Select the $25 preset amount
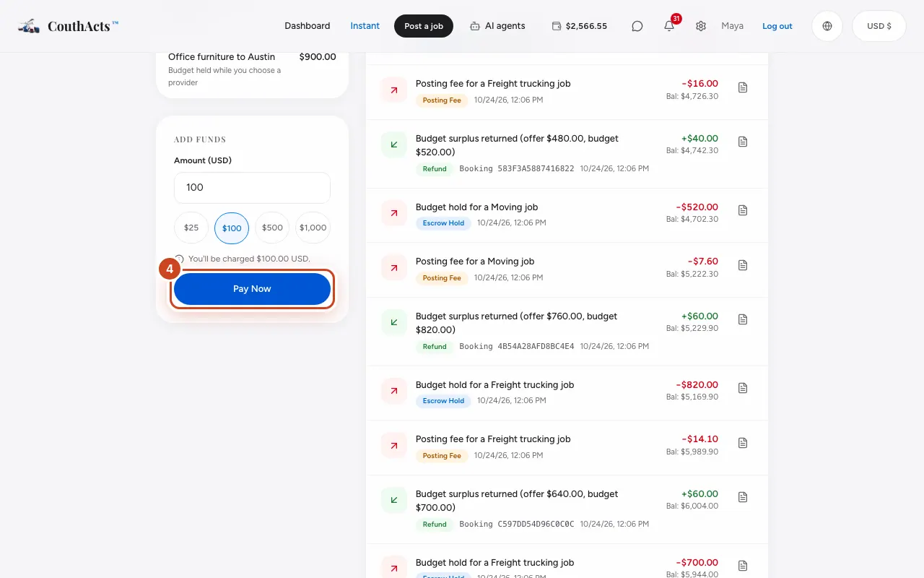This screenshot has width=924, height=578. tap(191, 228)
